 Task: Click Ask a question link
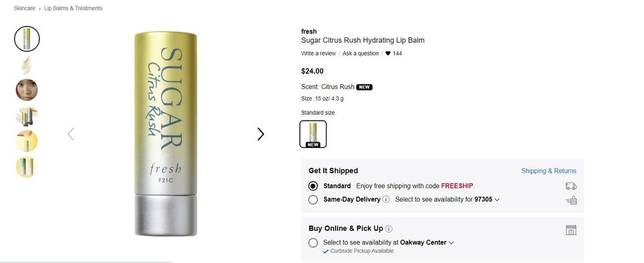pos(361,54)
